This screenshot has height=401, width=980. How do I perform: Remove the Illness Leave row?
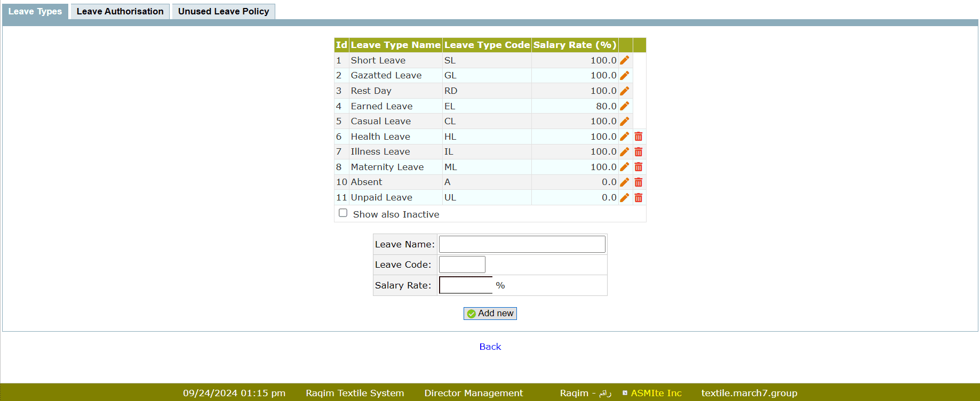click(638, 152)
